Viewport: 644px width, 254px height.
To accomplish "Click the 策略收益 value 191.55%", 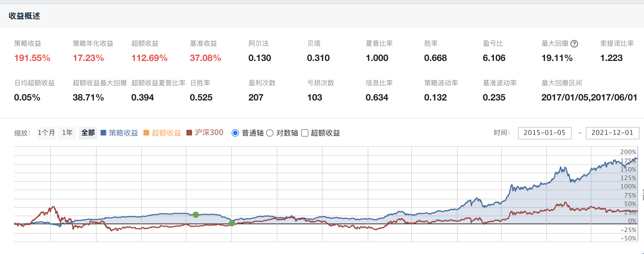I will point(32,58).
